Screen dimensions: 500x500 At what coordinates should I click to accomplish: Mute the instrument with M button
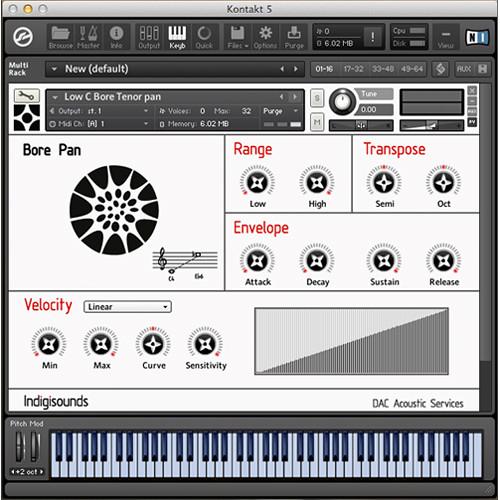[317, 123]
